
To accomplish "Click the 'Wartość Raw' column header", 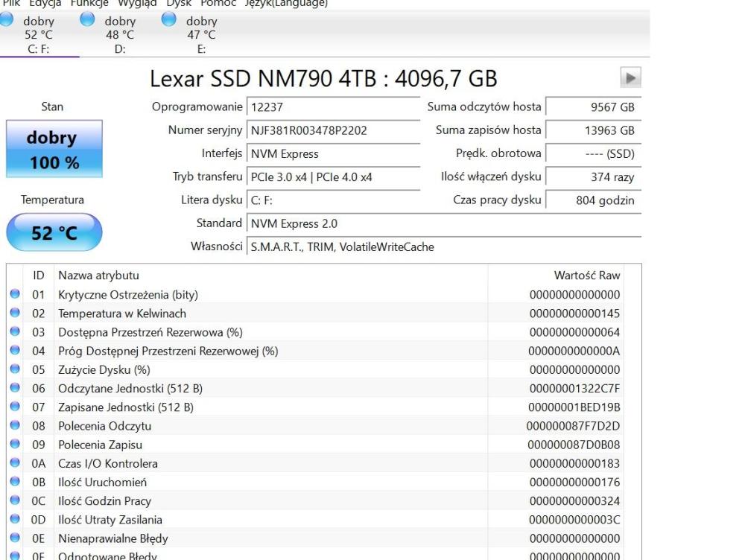I will click(586, 276).
